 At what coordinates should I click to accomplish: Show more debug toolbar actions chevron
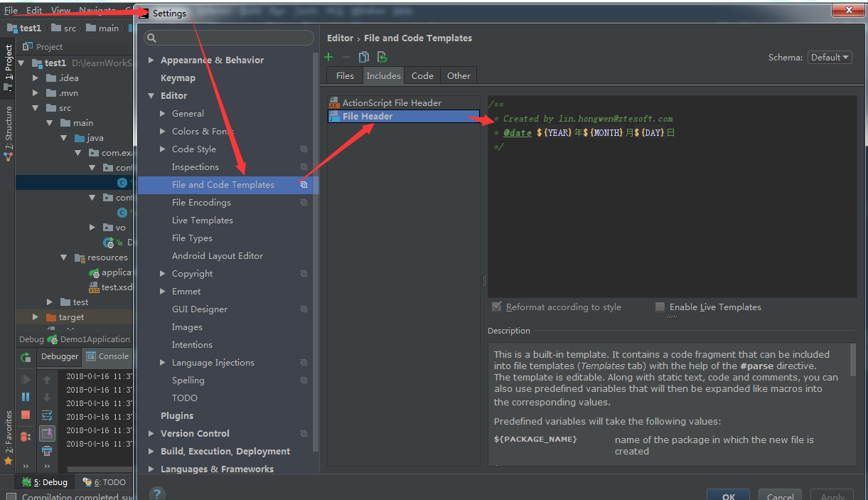pos(26,467)
